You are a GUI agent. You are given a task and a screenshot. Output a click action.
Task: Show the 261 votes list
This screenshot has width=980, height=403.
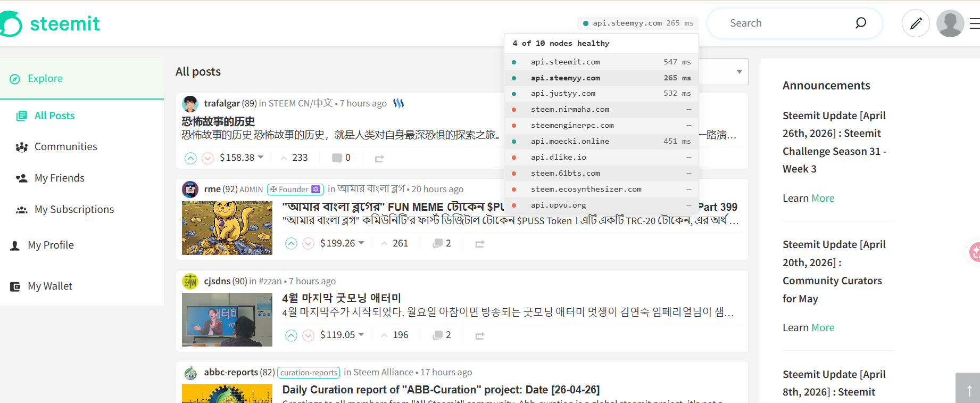[395, 243]
